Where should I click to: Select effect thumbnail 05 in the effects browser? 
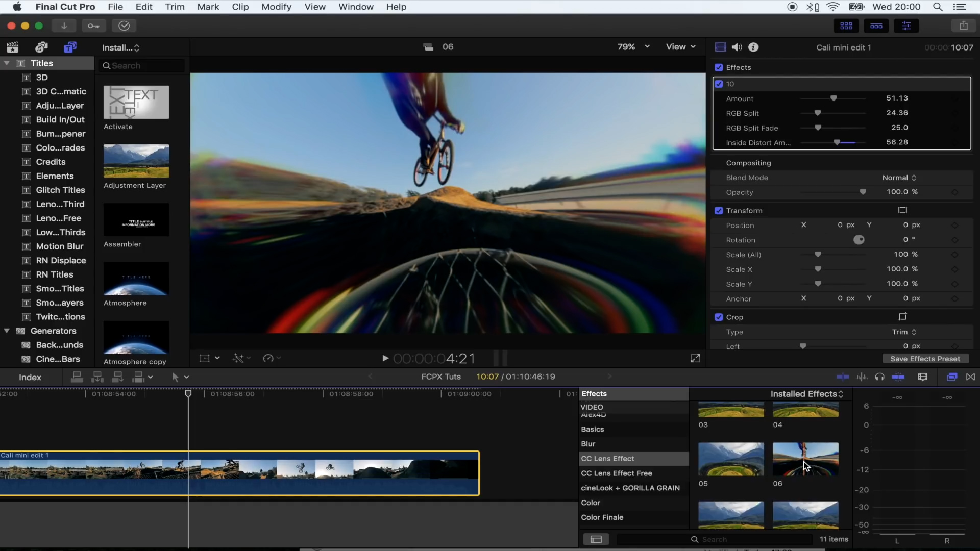coord(731,459)
